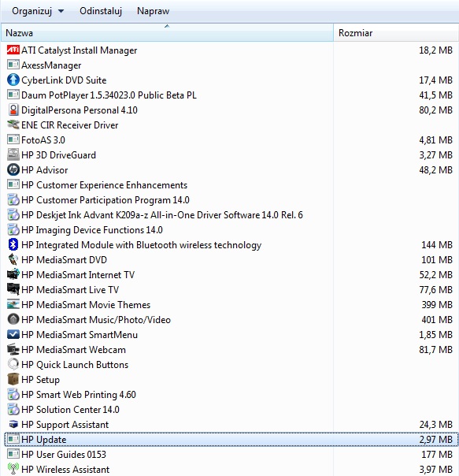Viewport: 459px width, 476px height.
Task: Select the AxessManager entry
Action: coord(231,65)
